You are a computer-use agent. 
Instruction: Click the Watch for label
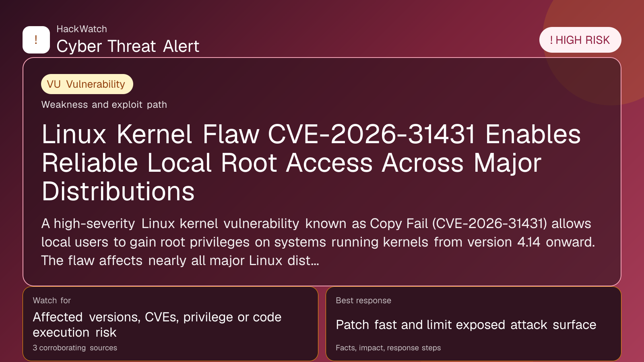(x=52, y=300)
